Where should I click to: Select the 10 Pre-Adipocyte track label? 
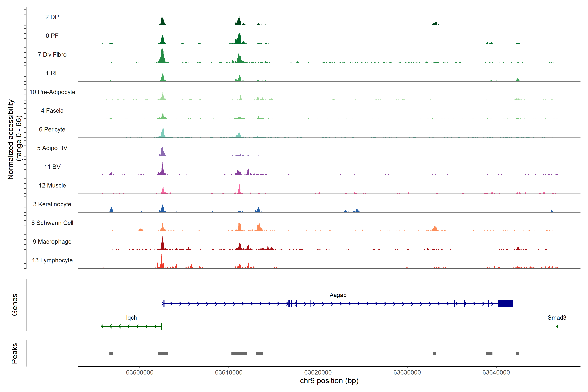[52, 92]
